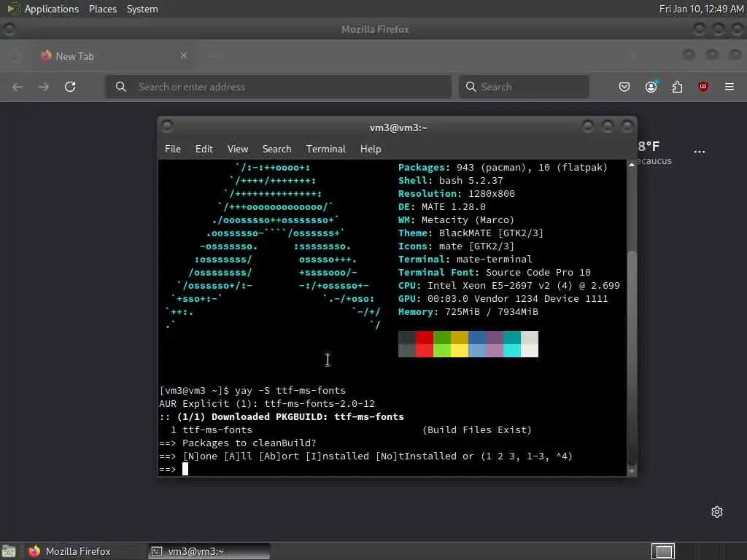Viewport: 747px width, 560px height.
Task: Open the terminal File menu
Action: click(172, 149)
